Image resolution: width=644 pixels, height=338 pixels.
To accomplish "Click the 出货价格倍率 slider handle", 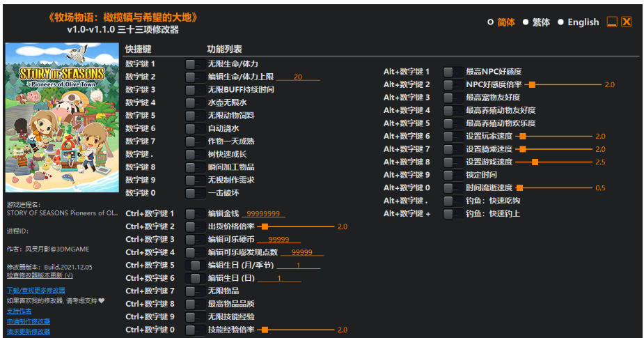I will coord(265,226).
